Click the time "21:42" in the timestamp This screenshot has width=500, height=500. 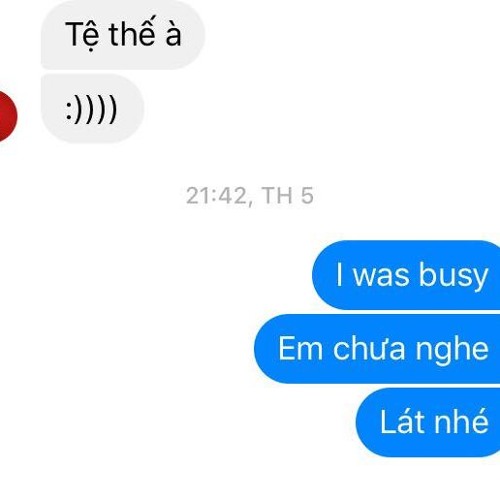tap(216, 196)
